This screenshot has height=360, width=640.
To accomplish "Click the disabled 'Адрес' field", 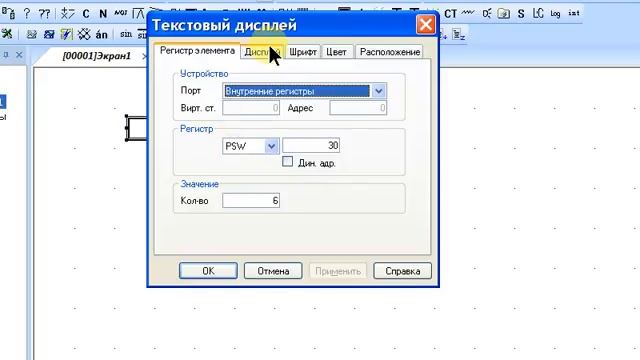I will tap(358, 108).
